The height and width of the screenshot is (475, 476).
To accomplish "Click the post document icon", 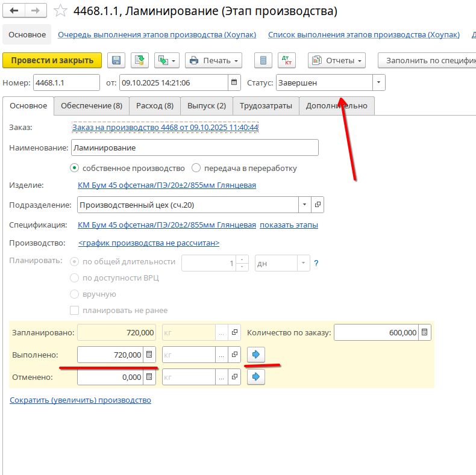I will [x=140, y=60].
